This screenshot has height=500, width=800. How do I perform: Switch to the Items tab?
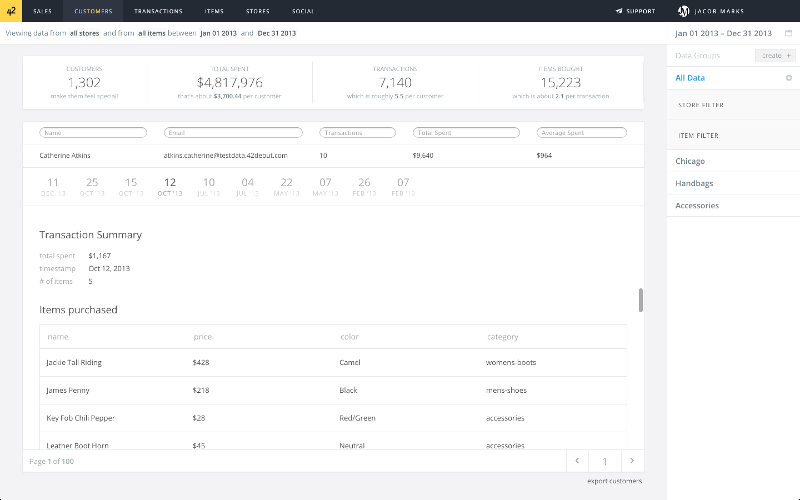point(214,11)
